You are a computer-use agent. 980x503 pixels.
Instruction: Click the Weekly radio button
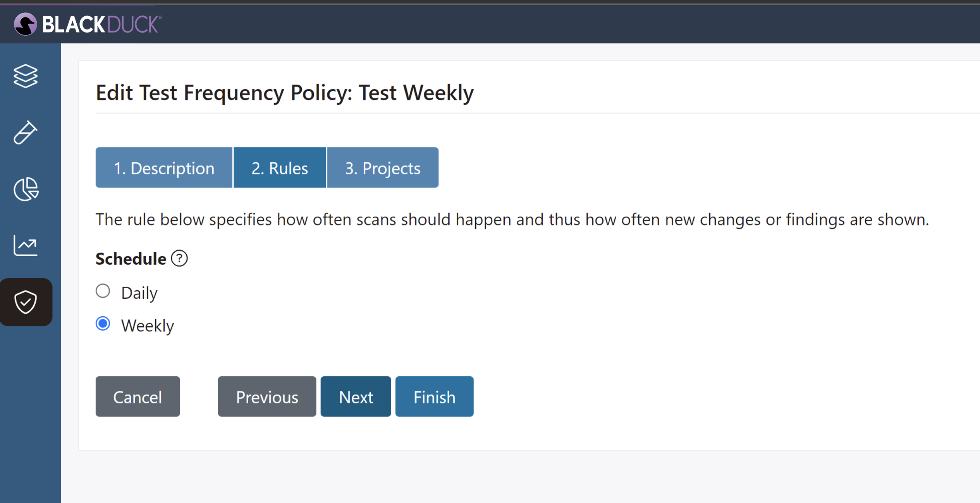[x=102, y=324]
